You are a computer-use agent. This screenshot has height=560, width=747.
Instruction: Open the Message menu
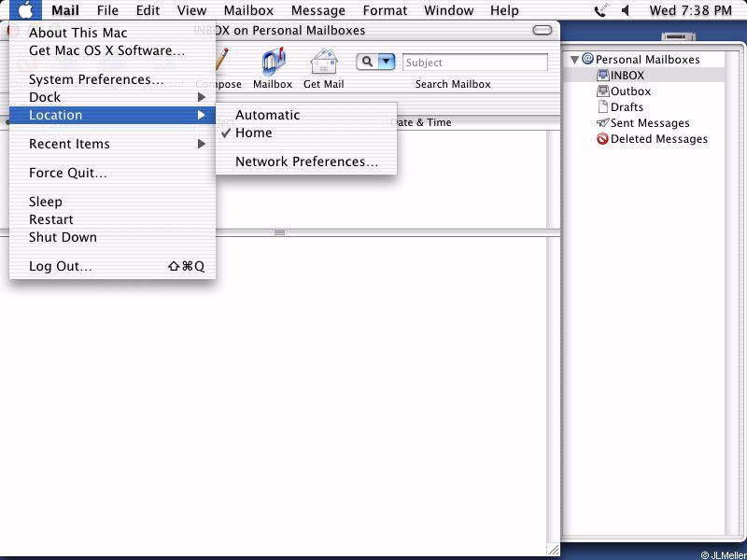[x=318, y=10]
